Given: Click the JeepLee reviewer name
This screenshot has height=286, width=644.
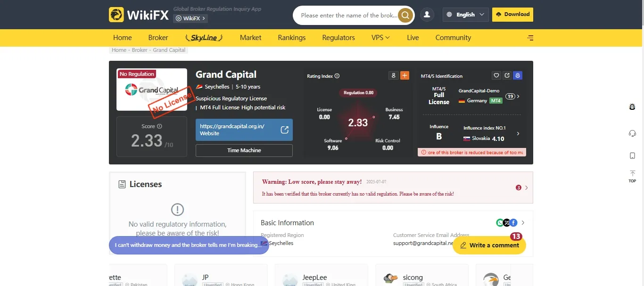Looking at the screenshot, I should (314, 278).
